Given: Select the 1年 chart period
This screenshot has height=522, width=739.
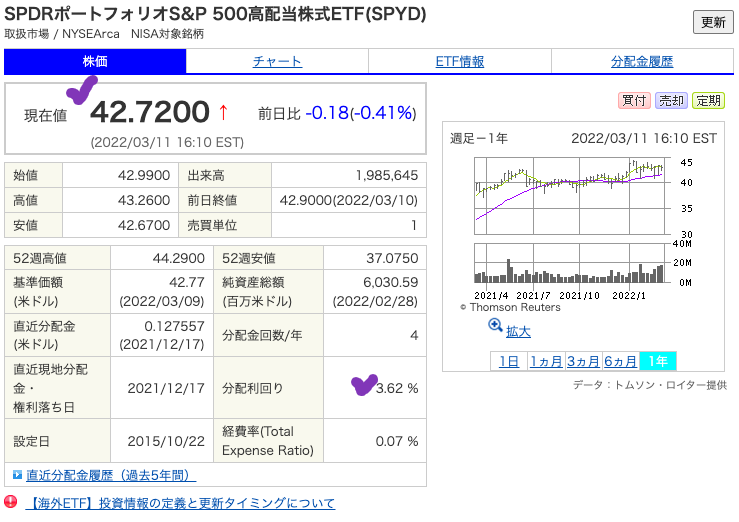Looking at the screenshot, I should point(658,361).
